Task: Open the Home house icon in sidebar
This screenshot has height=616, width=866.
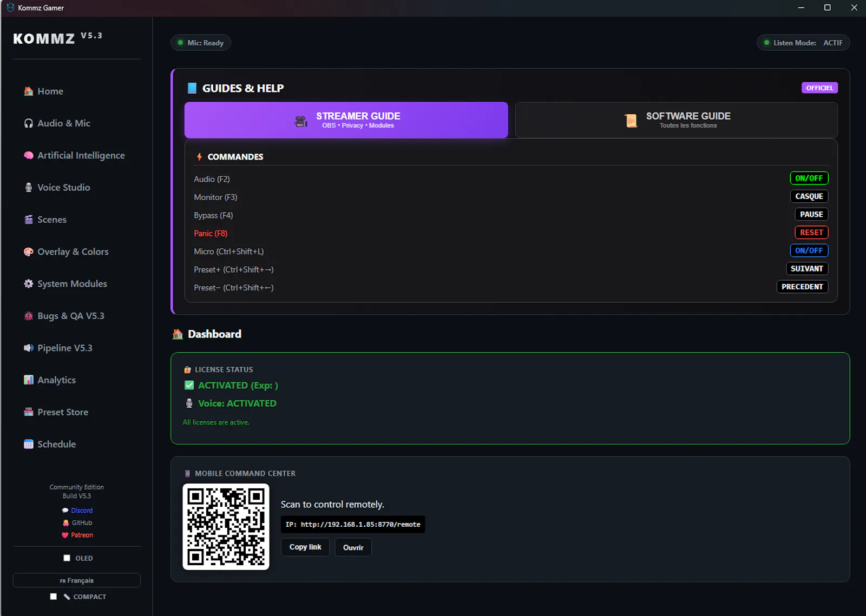Action: click(x=29, y=91)
